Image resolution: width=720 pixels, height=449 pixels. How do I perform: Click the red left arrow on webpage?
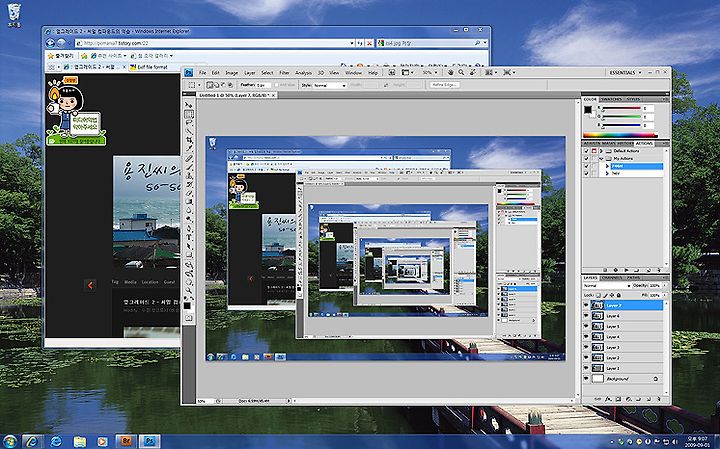click(90, 285)
